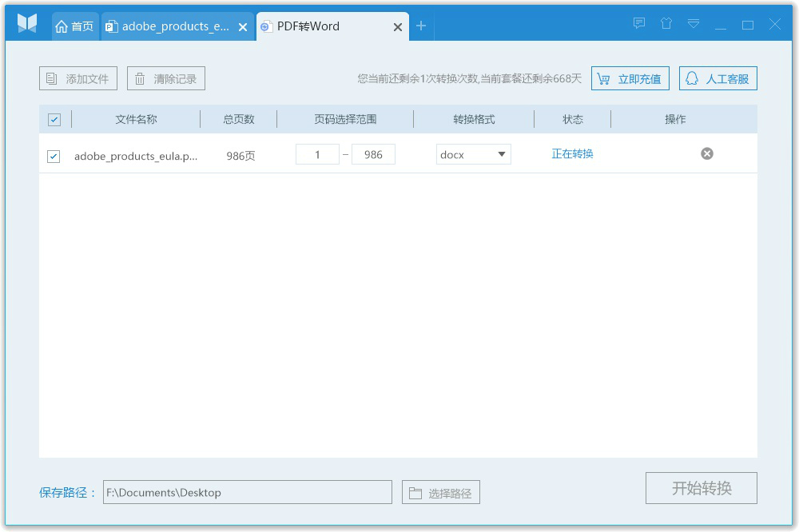The image size is (799, 532).
Task: Click the folder icon on 选择路径 button
Action: click(415, 492)
